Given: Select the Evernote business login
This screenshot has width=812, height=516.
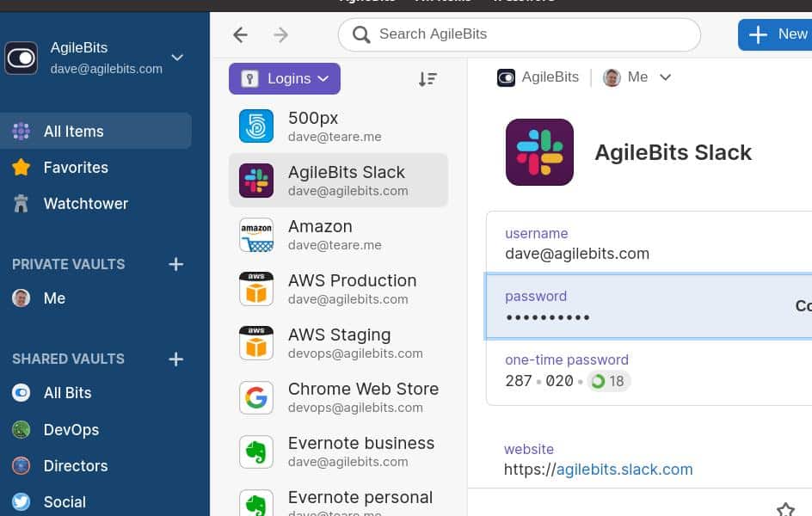Looking at the screenshot, I should 338,451.
